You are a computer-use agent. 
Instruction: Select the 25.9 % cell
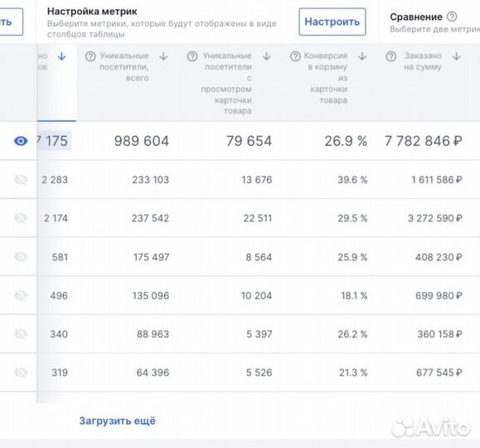click(352, 257)
